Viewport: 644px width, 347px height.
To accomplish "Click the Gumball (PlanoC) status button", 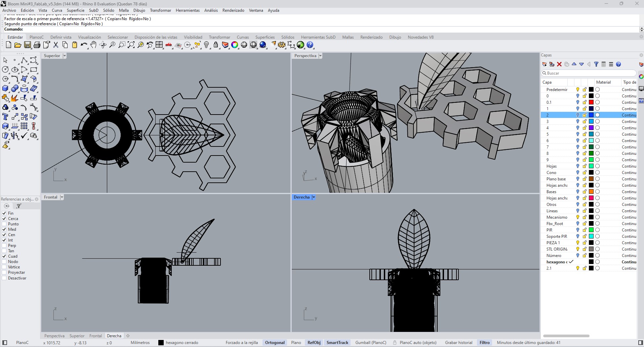I will click(371, 343).
